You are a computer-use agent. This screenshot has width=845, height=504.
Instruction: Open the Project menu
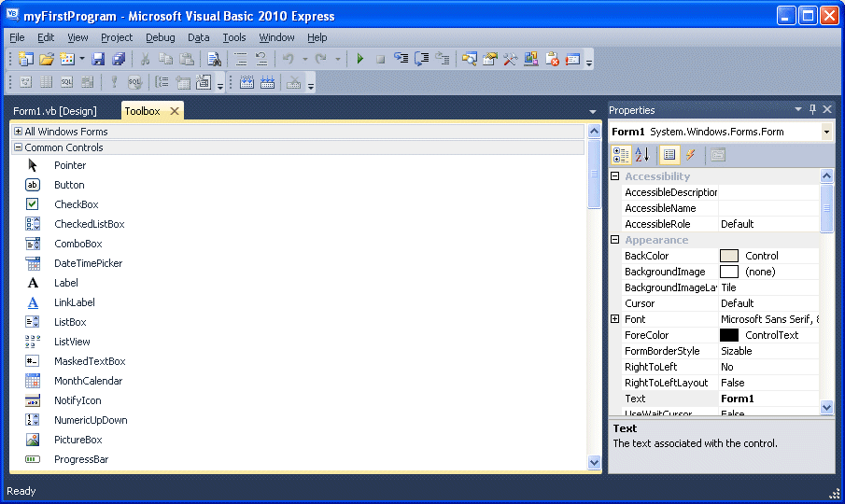[x=117, y=37]
